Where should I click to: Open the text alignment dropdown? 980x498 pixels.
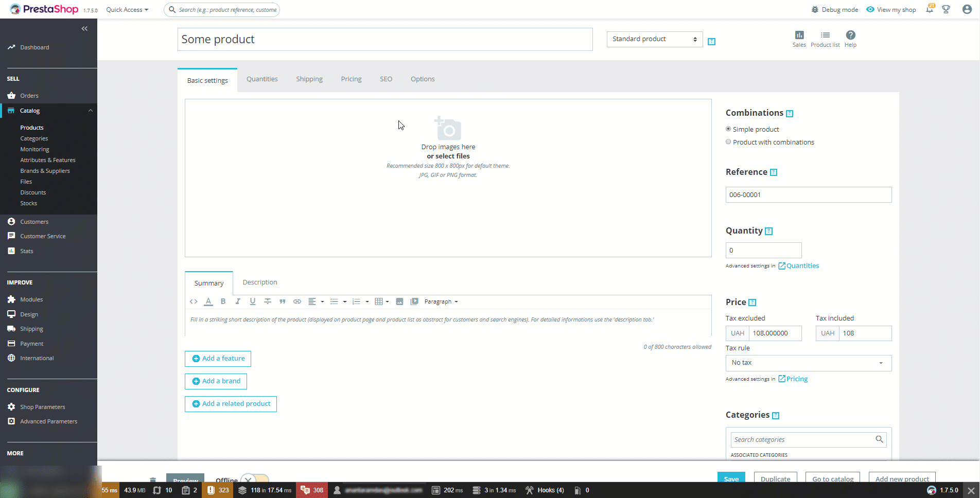point(316,301)
